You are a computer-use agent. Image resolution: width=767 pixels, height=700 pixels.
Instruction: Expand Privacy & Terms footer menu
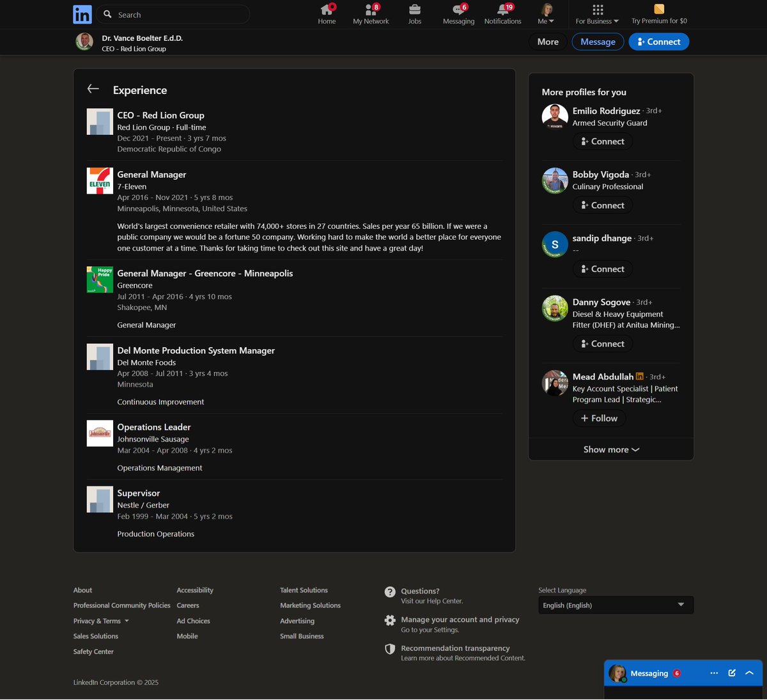coord(101,621)
